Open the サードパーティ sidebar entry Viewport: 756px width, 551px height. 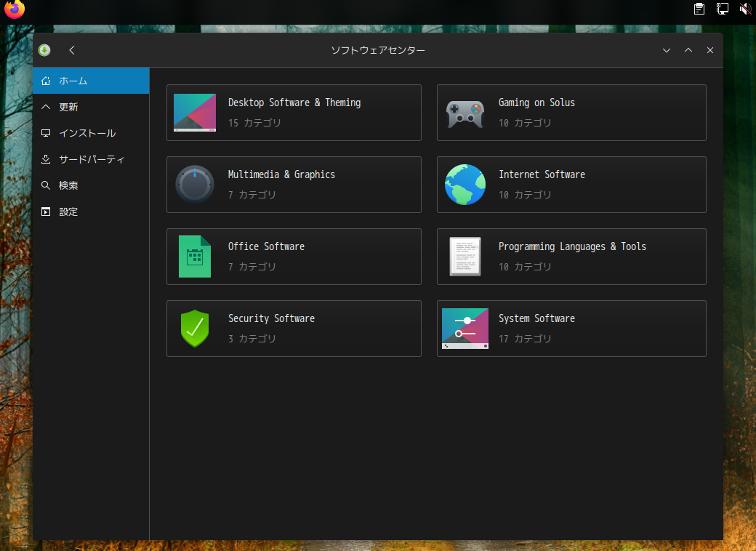[91, 159]
